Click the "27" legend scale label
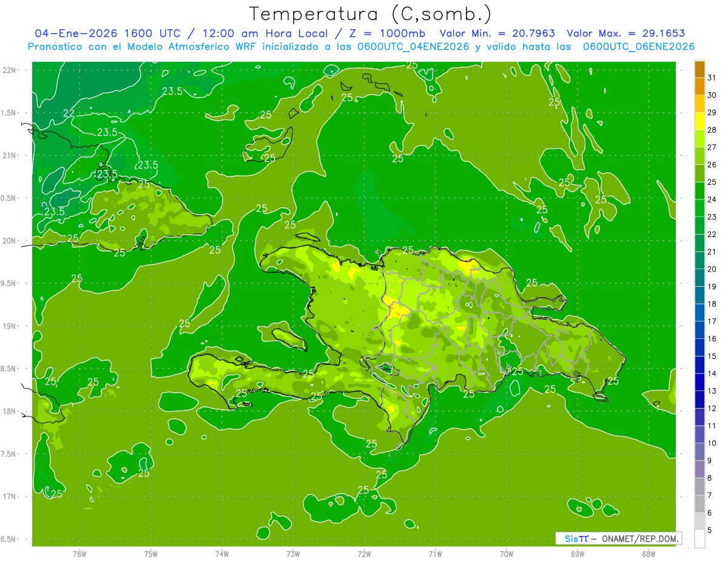 [x=712, y=147]
